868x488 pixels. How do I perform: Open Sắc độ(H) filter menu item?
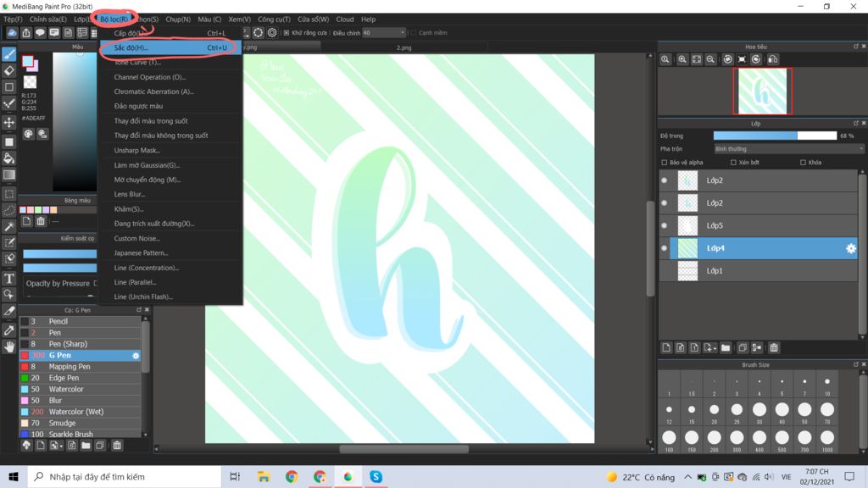tap(170, 47)
